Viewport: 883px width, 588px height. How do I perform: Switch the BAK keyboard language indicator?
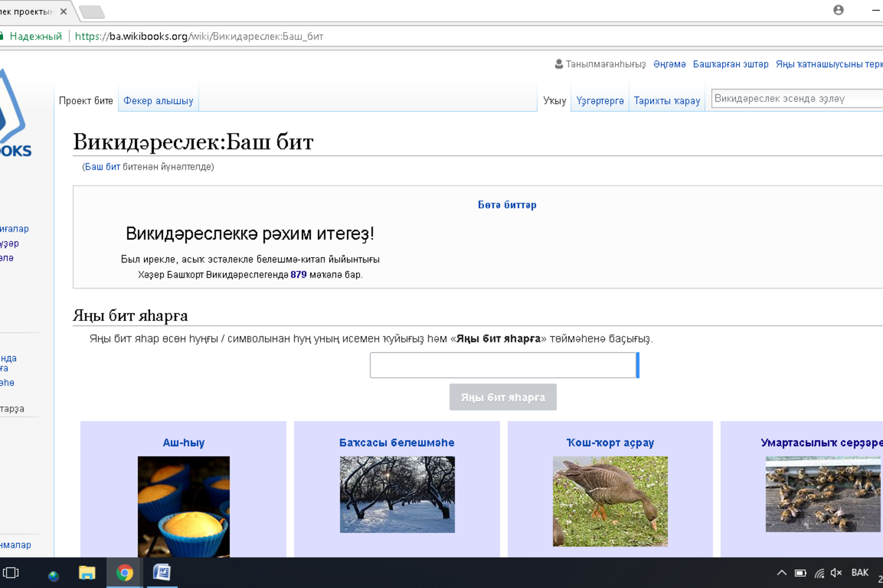coord(859,573)
